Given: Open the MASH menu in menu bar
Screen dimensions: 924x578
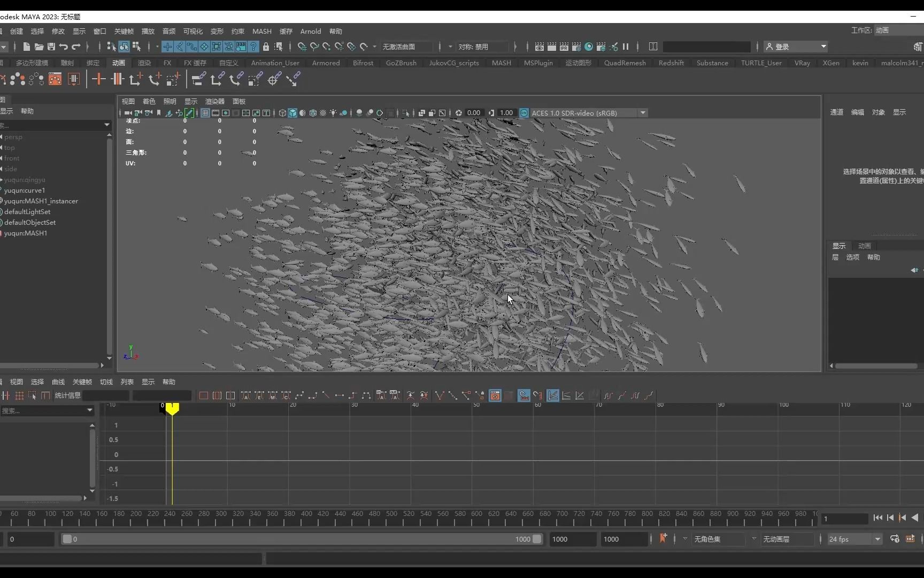Looking at the screenshot, I should coord(261,31).
